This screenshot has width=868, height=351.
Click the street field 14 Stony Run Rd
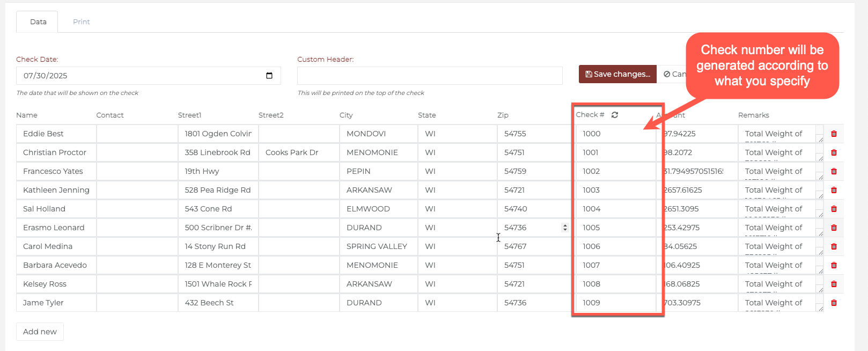tap(218, 246)
